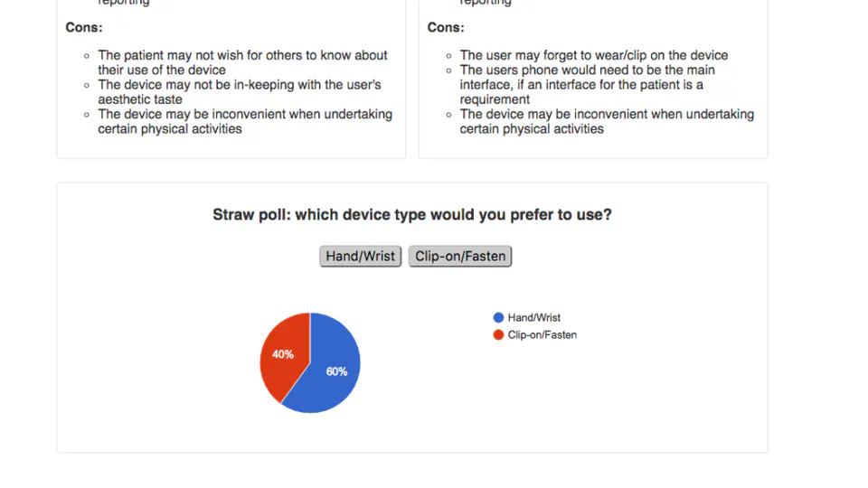Click bullet about forgetting to wear/clip device
868x488 pixels.
coord(593,55)
